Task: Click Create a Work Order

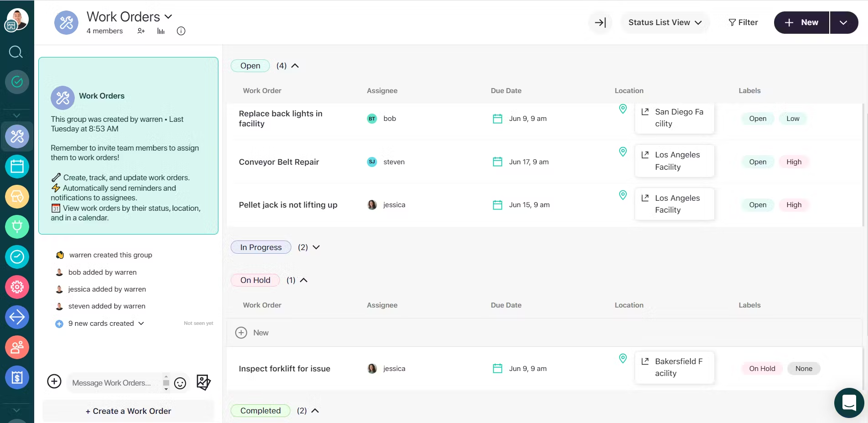Action: (128, 411)
